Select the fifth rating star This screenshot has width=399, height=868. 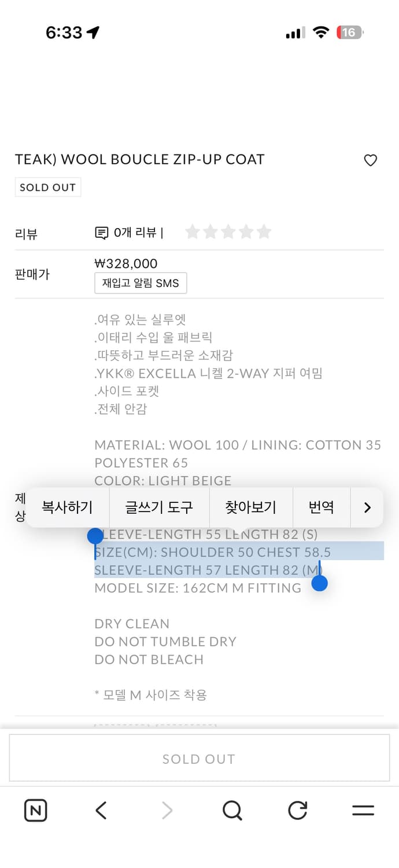[264, 231]
